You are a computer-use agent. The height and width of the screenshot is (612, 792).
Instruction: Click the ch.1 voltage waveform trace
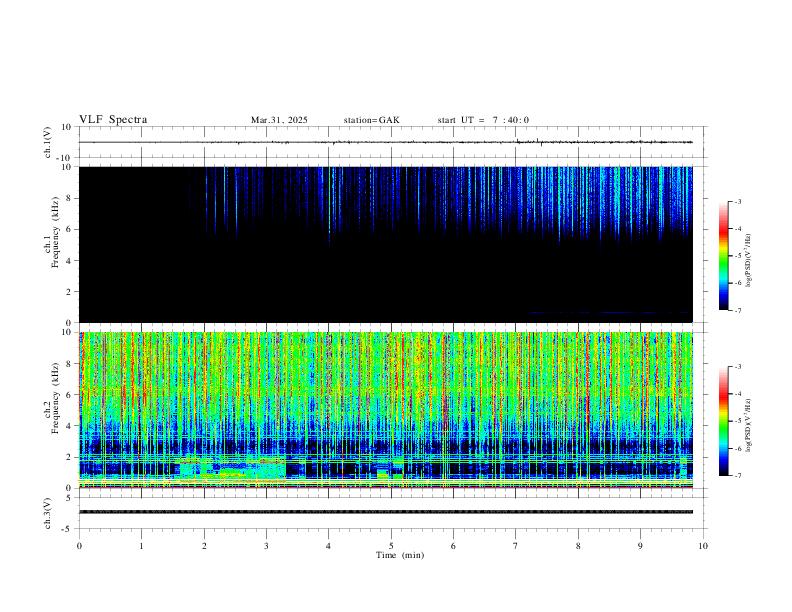coord(385,142)
